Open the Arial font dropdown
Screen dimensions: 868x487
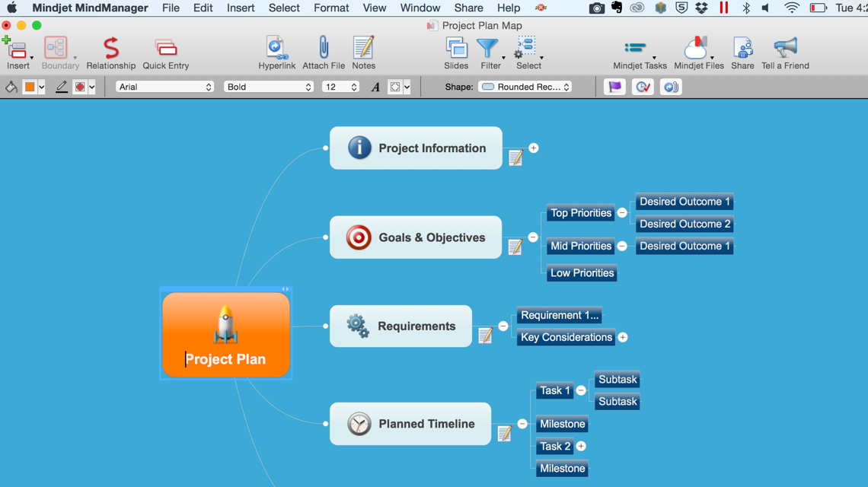click(x=164, y=87)
